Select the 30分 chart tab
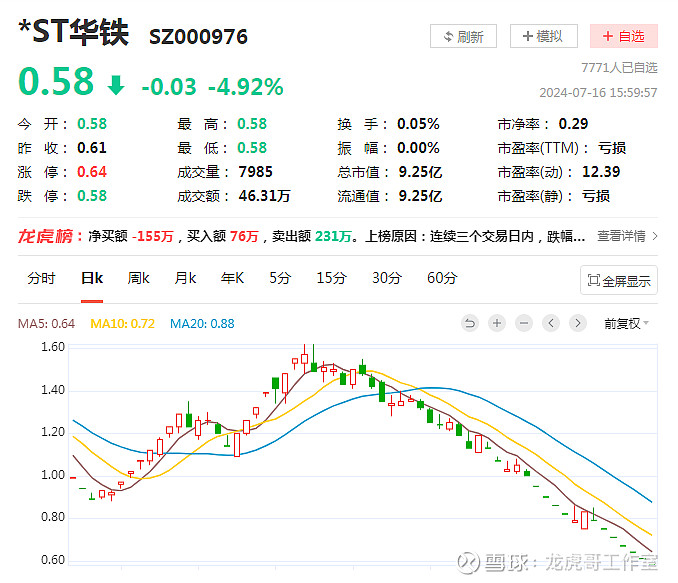This screenshot has width=678, height=583. pos(387,278)
